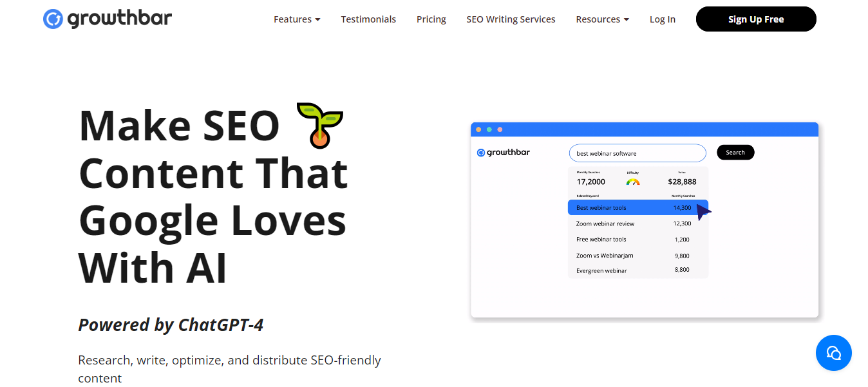Viewport: 868px width, 387px height.
Task: Go to the Testimonials section
Action: tap(368, 19)
